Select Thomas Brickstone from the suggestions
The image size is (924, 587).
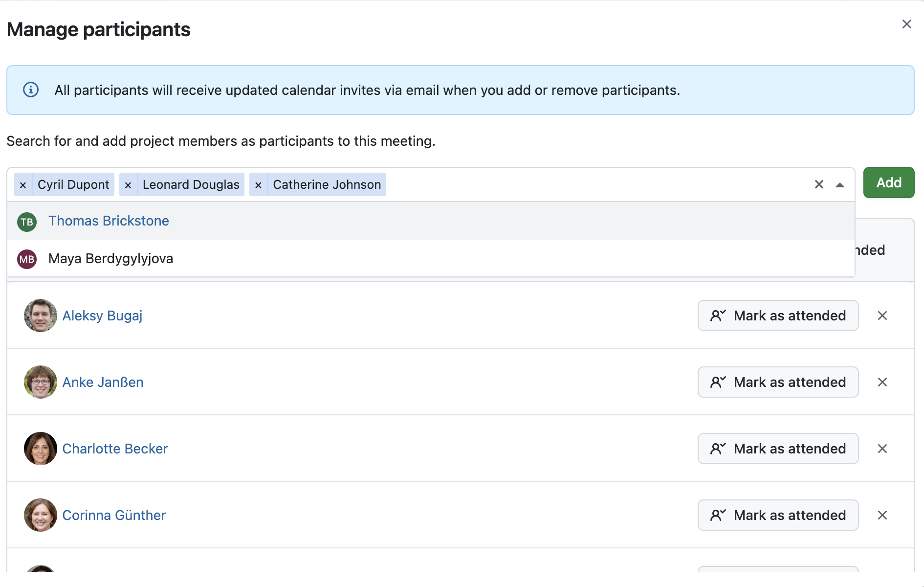109,221
